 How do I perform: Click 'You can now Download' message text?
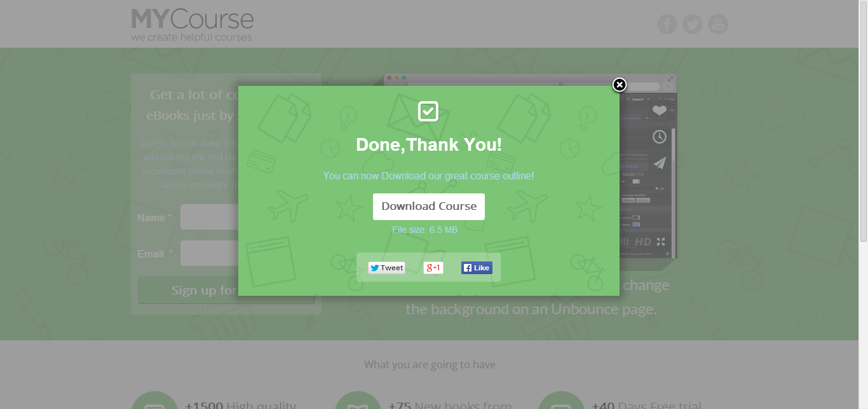click(x=428, y=176)
